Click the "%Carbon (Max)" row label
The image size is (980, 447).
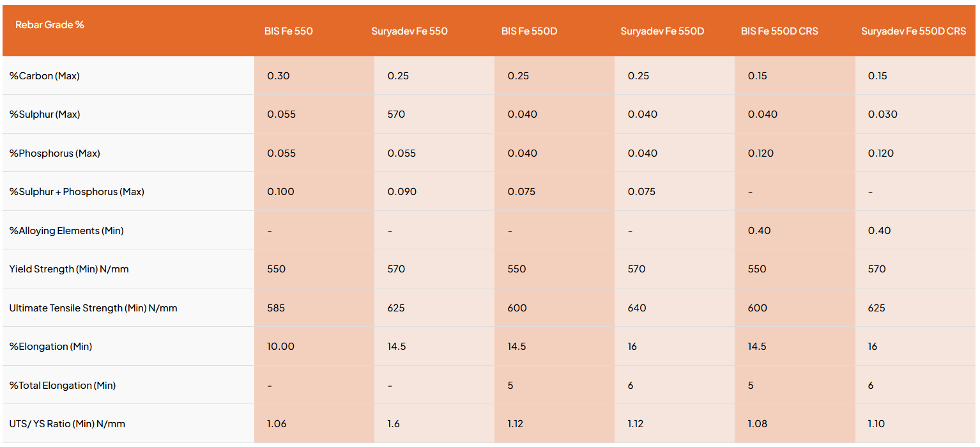pyautogui.click(x=45, y=76)
